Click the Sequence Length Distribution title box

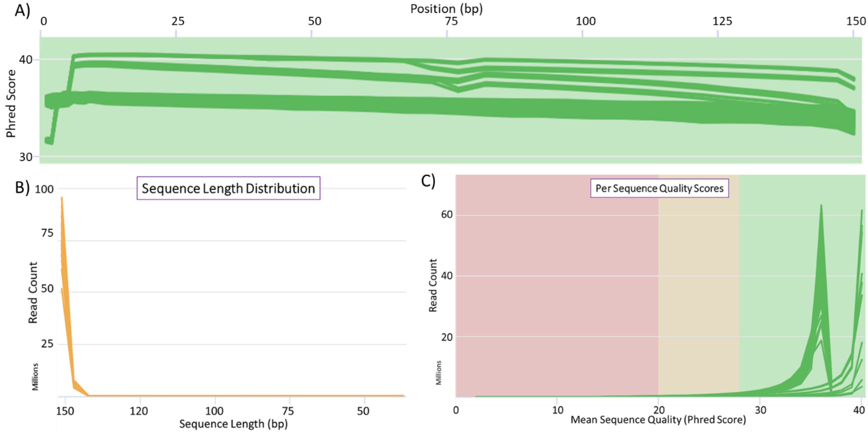(x=228, y=188)
